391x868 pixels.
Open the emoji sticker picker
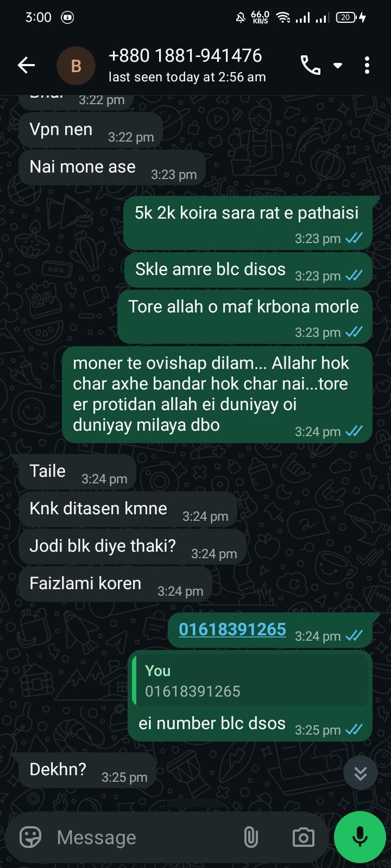[x=30, y=837]
